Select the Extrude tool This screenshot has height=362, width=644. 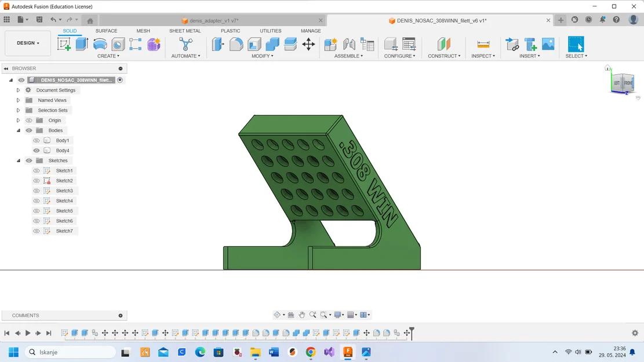(x=82, y=45)
